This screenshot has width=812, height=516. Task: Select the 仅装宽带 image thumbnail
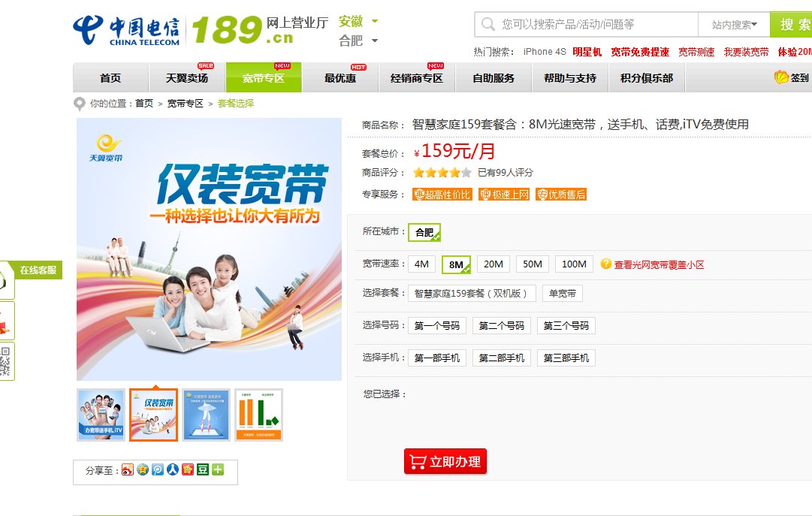pos(153,413)
